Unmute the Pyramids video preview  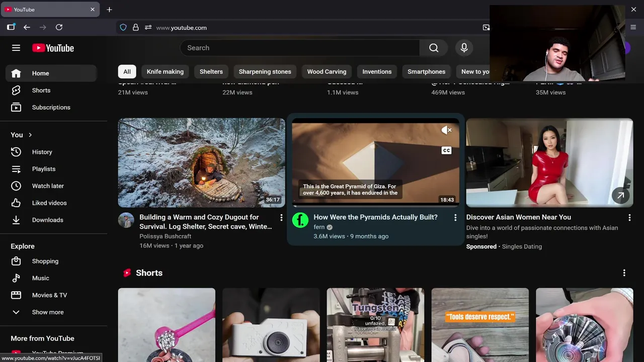446,130
